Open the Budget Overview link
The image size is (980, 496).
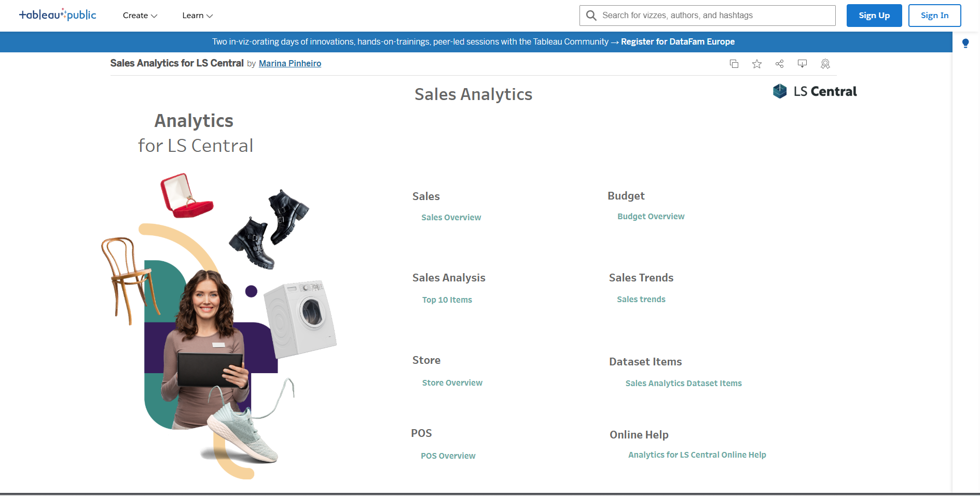pyautogui.click(x=651, y=217)
